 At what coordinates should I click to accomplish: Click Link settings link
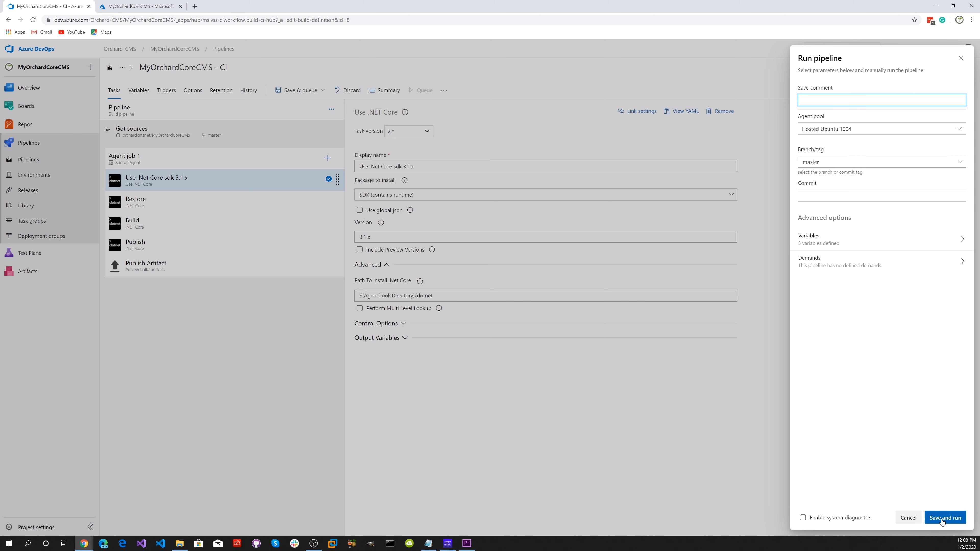(637, 111)
